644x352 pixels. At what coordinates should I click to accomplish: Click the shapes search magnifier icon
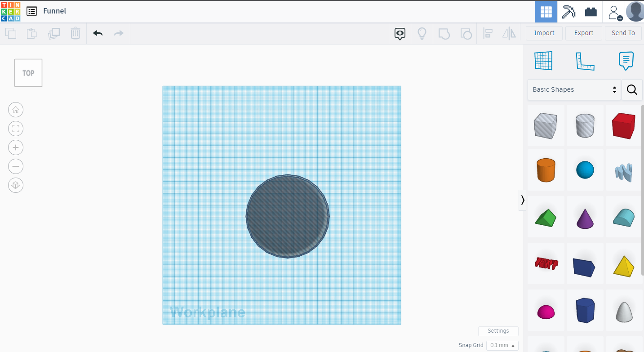632,90
